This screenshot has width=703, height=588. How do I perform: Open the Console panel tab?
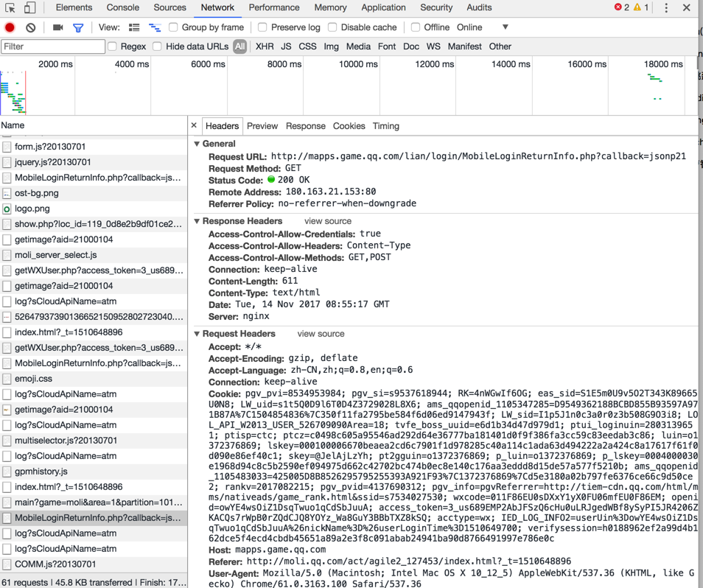123,7
